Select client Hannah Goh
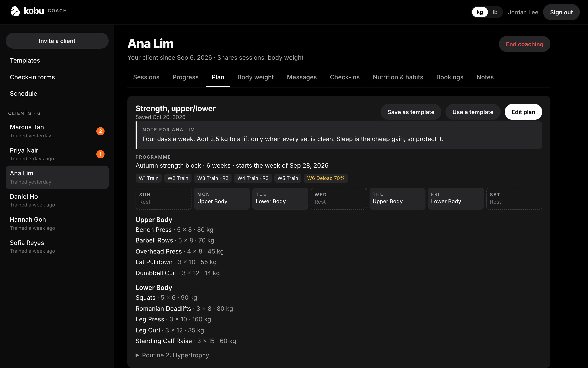Viewport: 588px width, 368px height. click(x=57, y=223)
